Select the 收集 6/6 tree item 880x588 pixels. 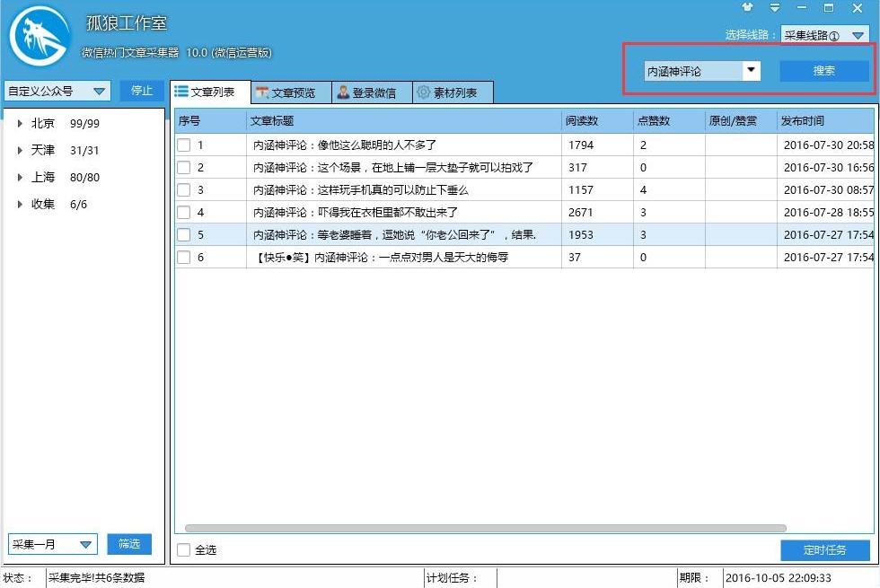[59, 205]
